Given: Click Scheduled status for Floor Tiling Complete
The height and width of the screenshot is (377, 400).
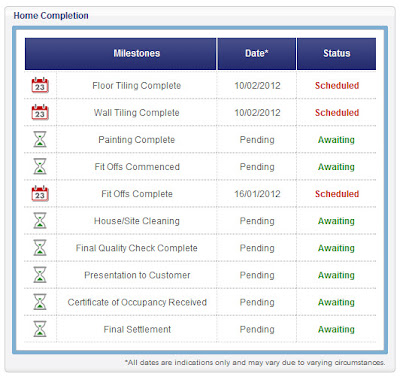Looking at the screenshot, I should 337,86.
